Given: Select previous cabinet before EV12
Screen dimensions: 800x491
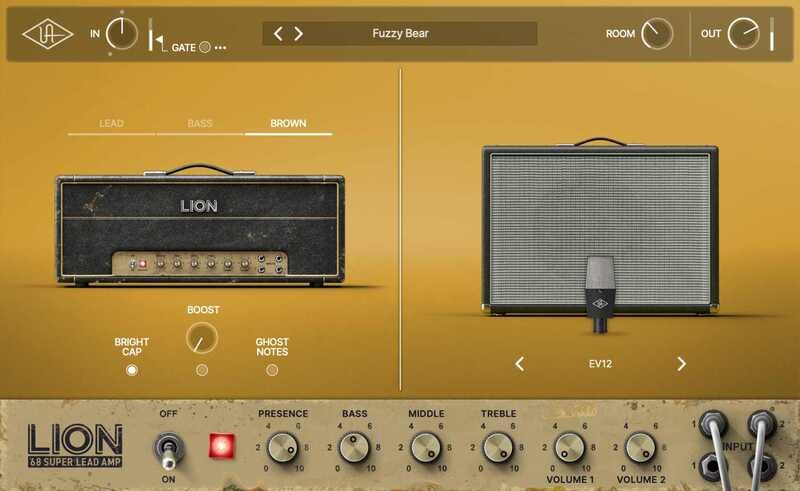Looking at the screenshot, I should tap(519, 364).
